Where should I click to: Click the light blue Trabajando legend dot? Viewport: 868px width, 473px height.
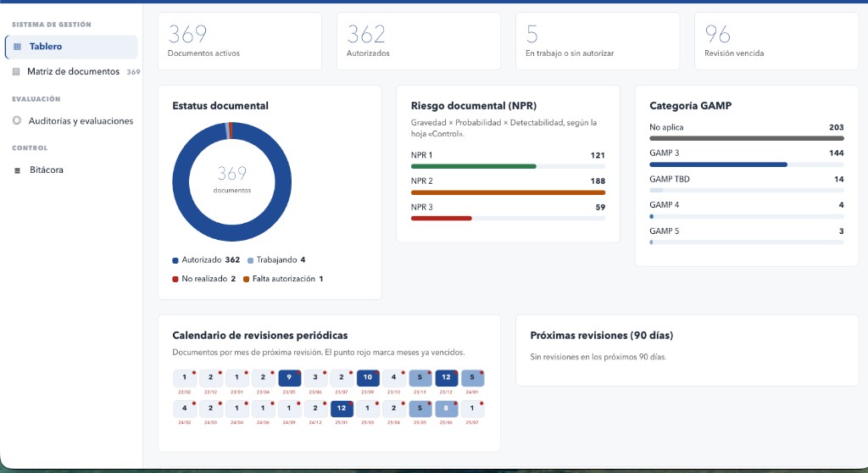[250, 260]
